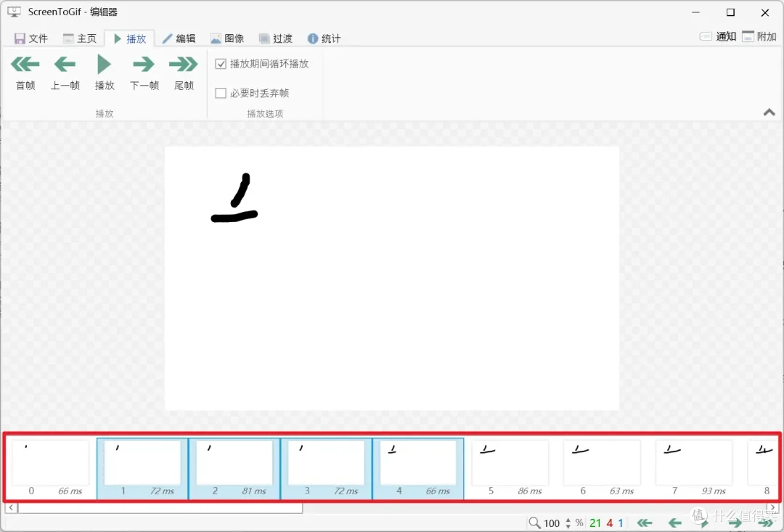Click the green total frame count 21
This screenshot has width=784, height=532.
pyautogui.click(x=595, y=523)
